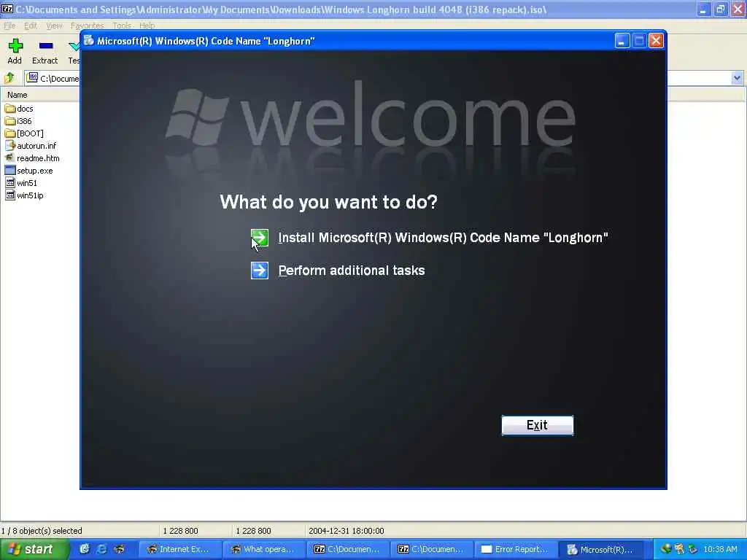Open the Edit menu in 7-Zip

coord(31,26)
